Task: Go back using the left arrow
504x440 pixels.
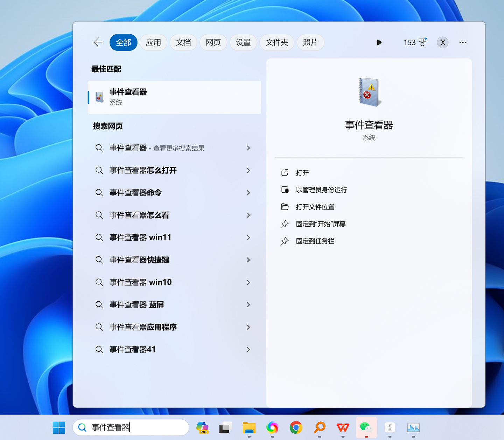Action: (98, 42)
